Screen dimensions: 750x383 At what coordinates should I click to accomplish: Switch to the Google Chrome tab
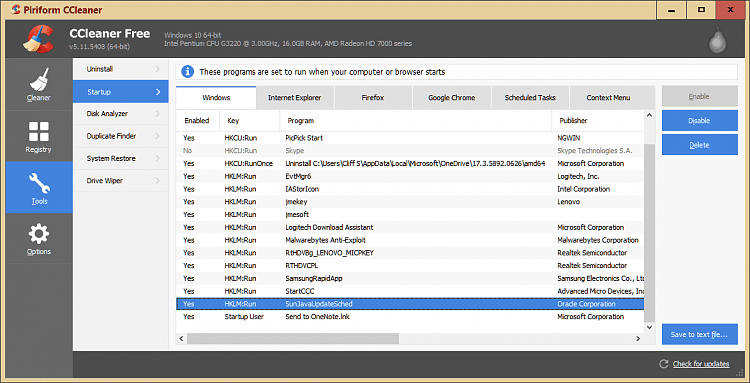[x=452, y=98]
